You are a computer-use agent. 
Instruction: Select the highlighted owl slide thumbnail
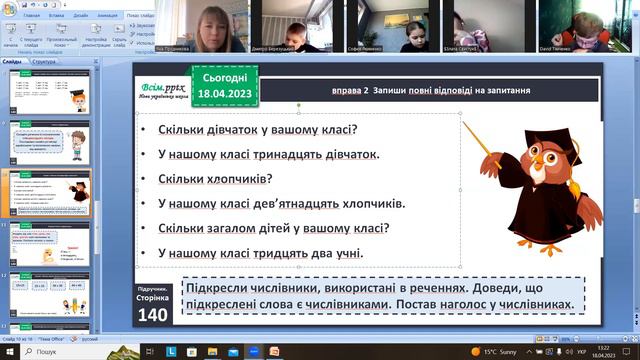[x=49, y=193]
